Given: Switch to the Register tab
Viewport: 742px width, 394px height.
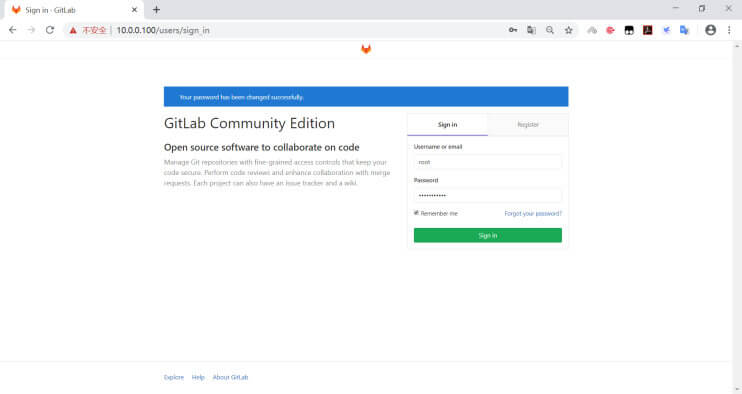Looking at the screenshot, I should coord(528,125).
